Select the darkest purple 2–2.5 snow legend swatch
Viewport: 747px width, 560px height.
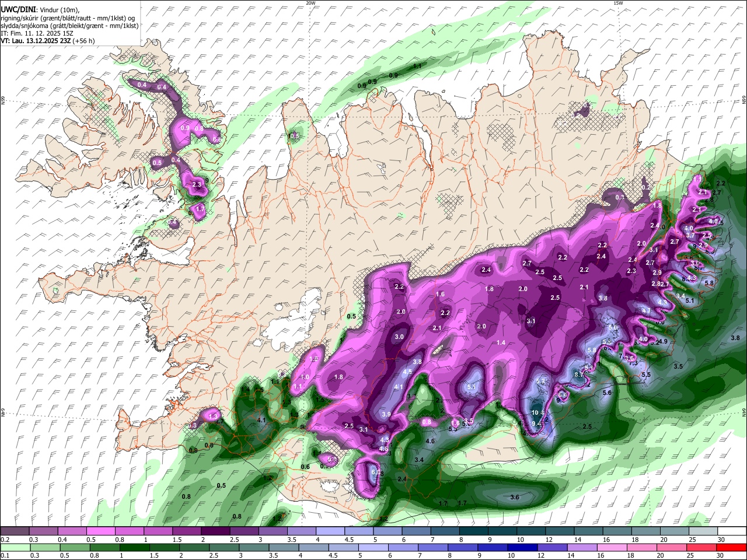(215, 531)
